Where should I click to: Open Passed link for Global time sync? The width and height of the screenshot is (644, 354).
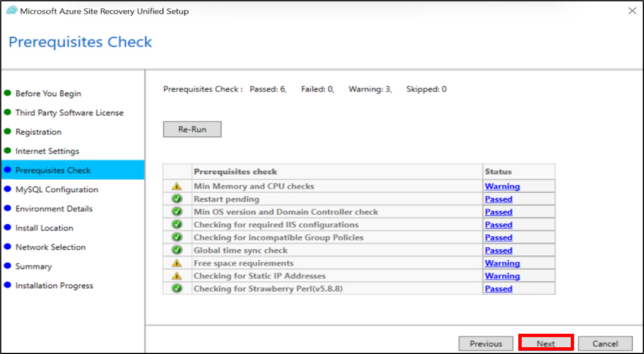click(x=499, y=250)
